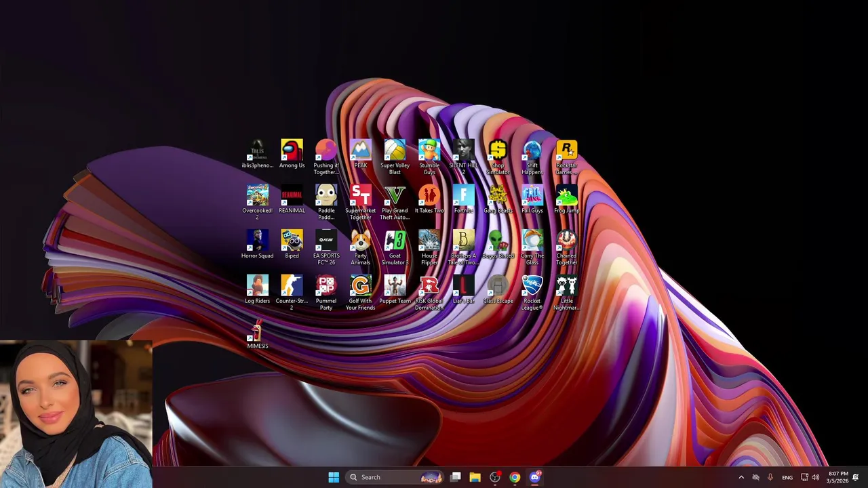Open the It Takes Two shortcut
This screenshot has width=868, height=488.
click(x=429, y=199)
